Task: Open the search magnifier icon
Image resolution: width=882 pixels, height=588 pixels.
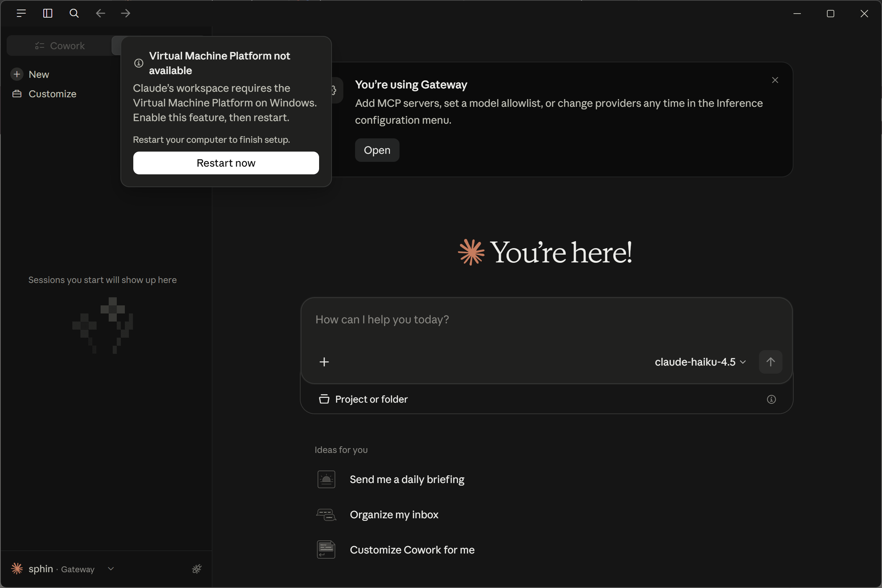Action: [74, 14]
